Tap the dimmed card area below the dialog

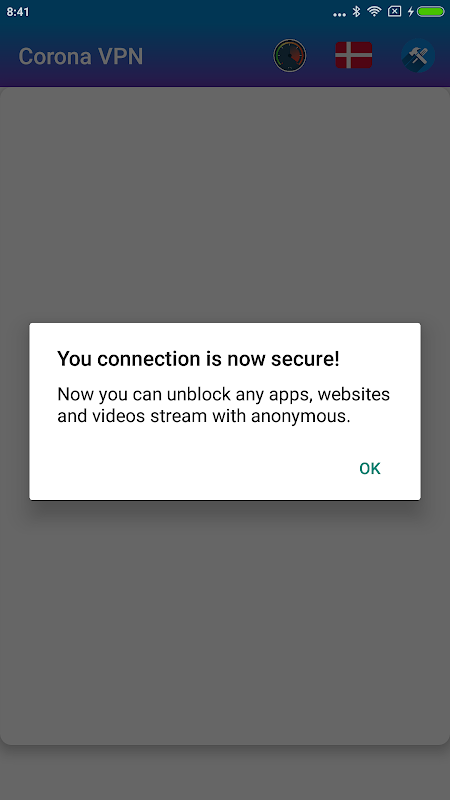224,622
